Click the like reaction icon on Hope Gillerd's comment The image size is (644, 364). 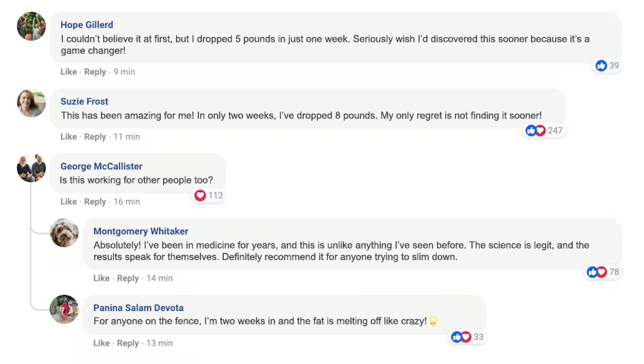click(602, 66)
